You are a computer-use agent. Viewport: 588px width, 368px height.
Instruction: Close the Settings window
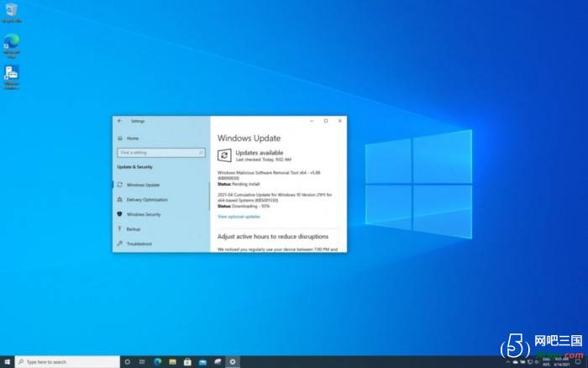coord(339,121)
